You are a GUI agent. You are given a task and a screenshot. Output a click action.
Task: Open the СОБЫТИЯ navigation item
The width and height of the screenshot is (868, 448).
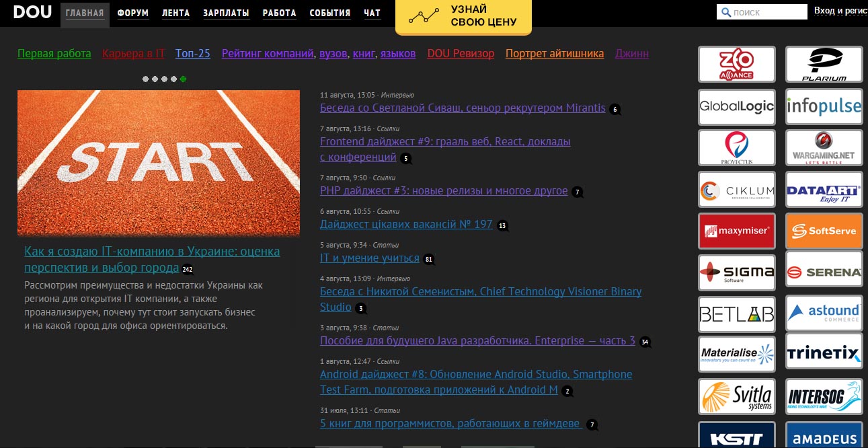coord(329,13)
